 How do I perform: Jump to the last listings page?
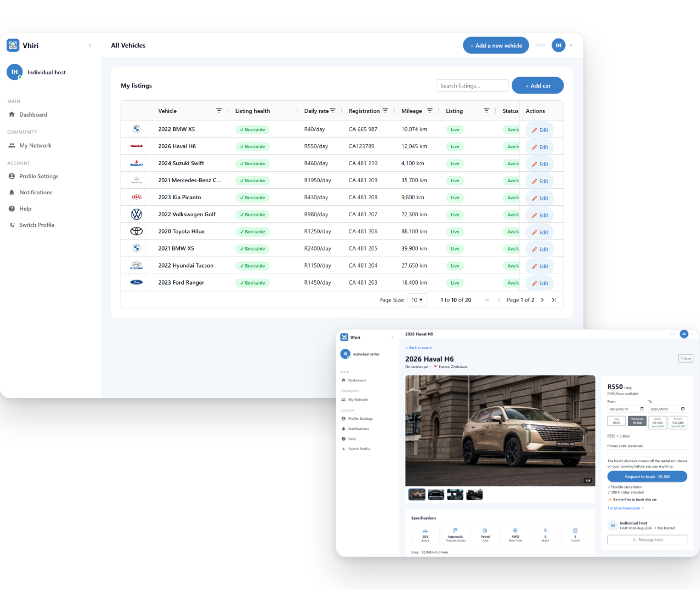[554, 300]
